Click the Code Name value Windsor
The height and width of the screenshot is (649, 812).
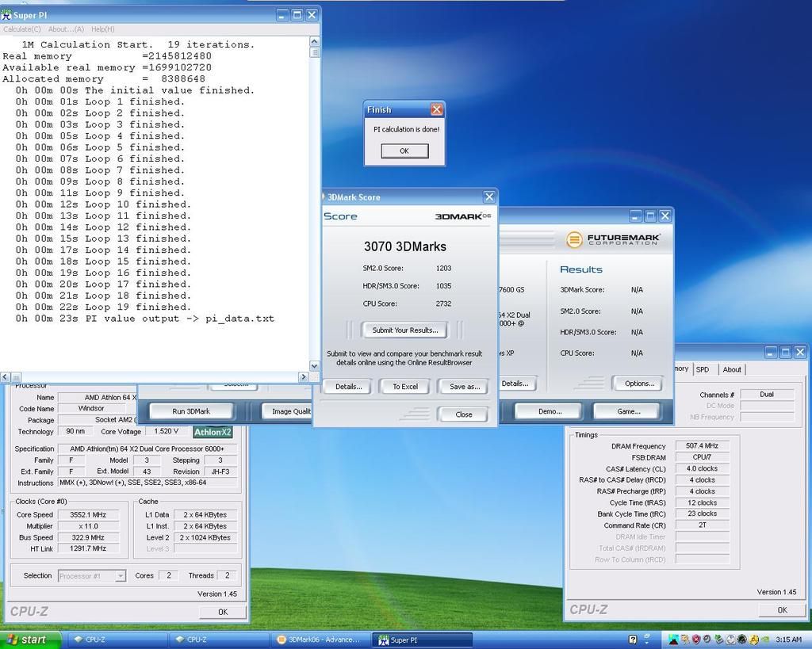point(91,408)
